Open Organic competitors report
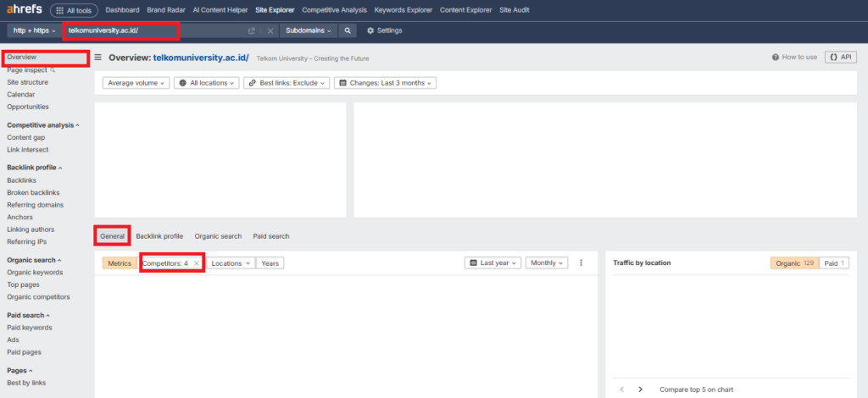Screen dimensions: 868x398 click(x=38, y=297)
